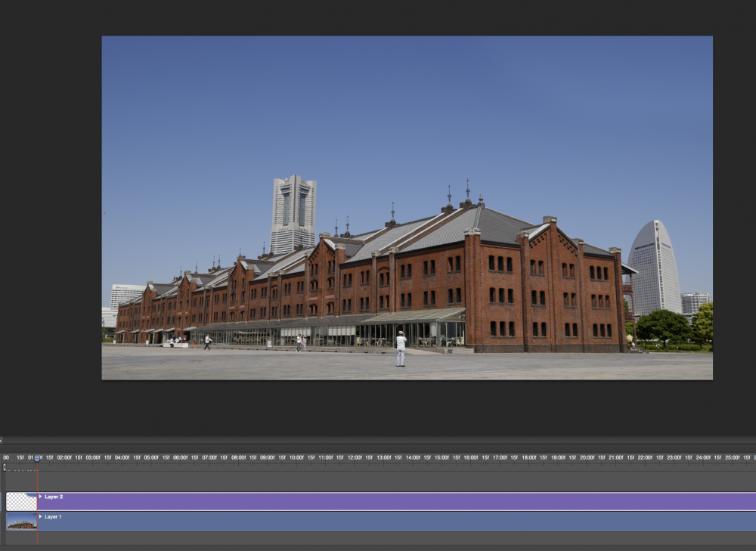This screenshot has height=551, width=756.
Task: Select the Layer 1 building thumbnail
Action: (x=21, y=522)
